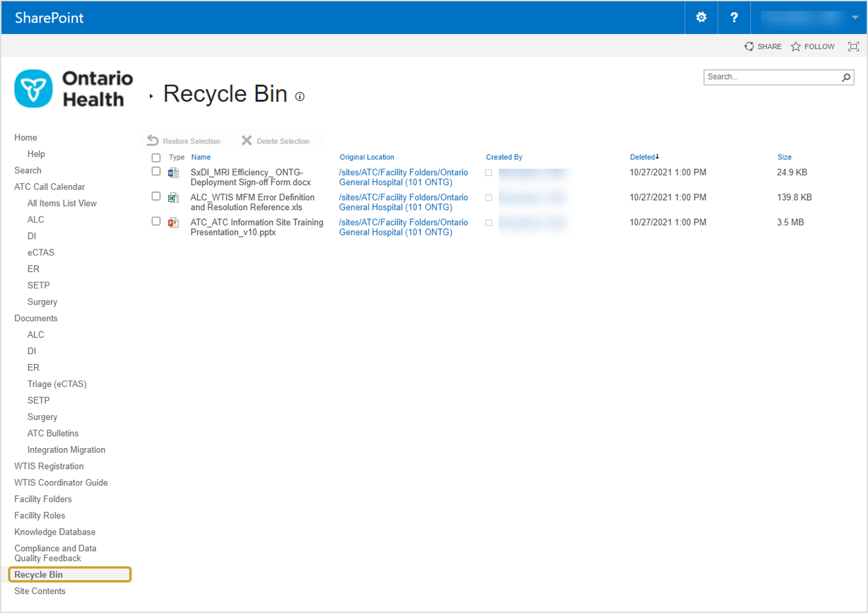Click the Recycle Bin info icon
The height and width of the screenshot is (613, 868).
coord(300,96)
